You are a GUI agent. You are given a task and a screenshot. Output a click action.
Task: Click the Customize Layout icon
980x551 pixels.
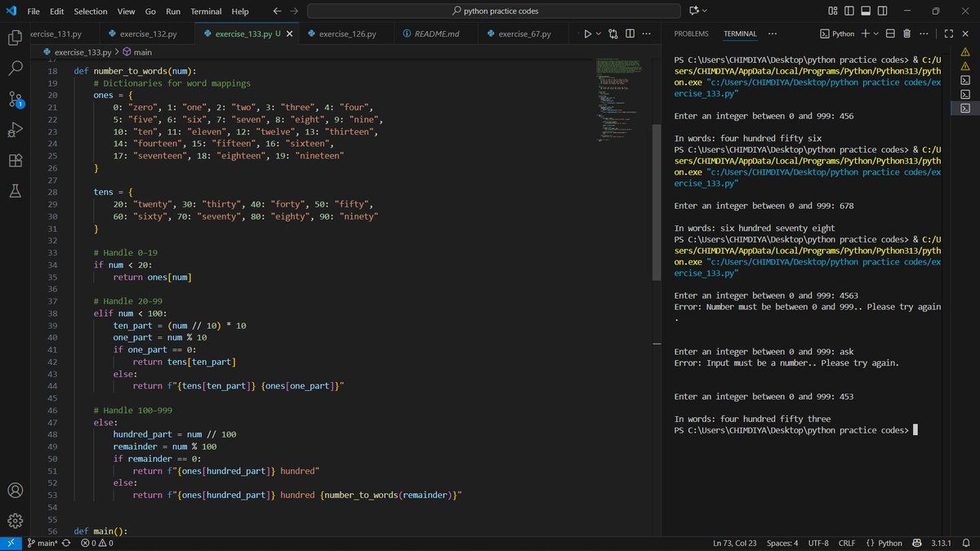point(832,11)
